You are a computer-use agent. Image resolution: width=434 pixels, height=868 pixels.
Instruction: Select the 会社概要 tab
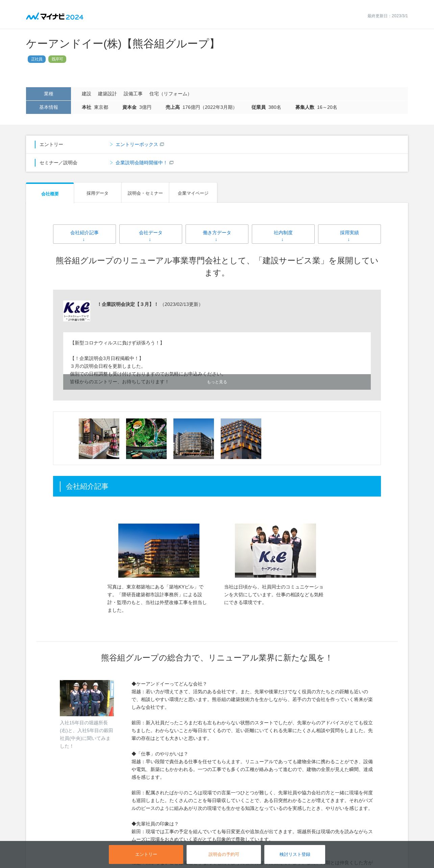point(50,193)
